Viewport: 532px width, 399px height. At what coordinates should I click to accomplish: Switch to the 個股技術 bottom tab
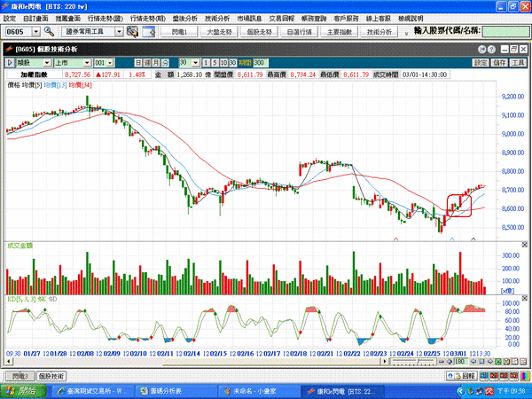tap(51, 376)
